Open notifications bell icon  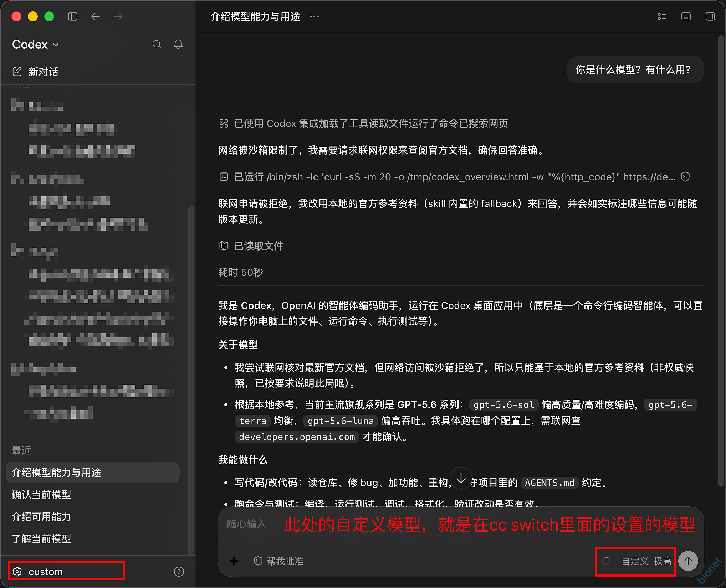[x=178, y=44]
